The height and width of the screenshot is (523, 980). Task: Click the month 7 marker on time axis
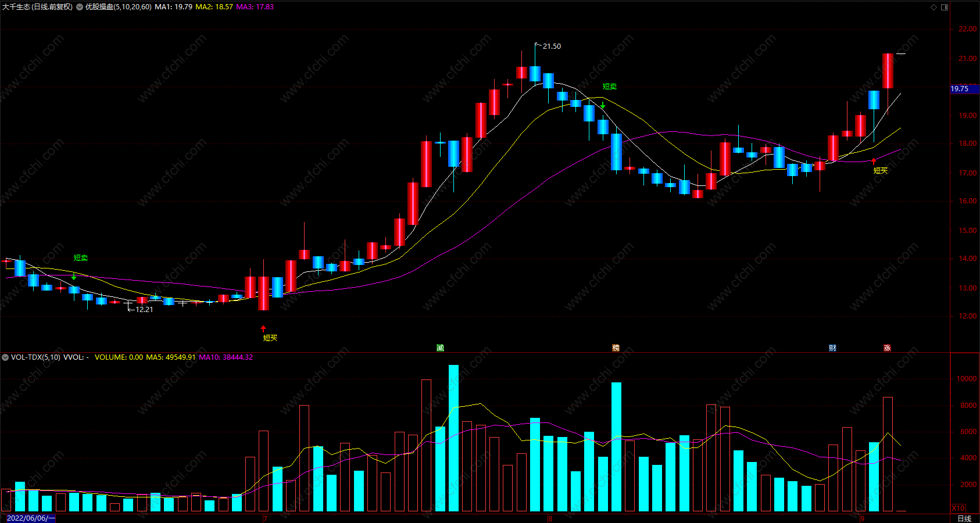[265, 518]
